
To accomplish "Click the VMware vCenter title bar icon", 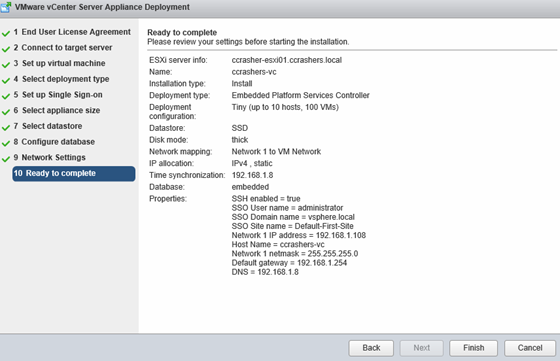I will pos(6,7).
